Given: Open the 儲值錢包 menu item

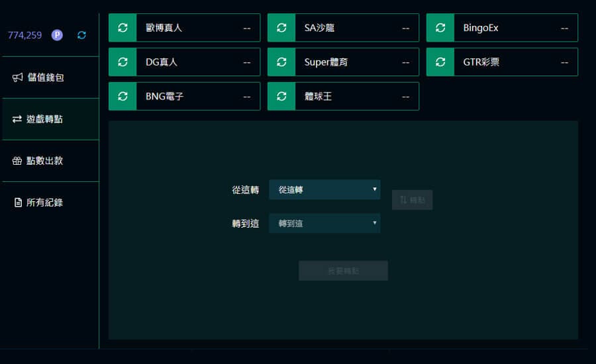Looking at the screenshot, I should click(50, 77).
